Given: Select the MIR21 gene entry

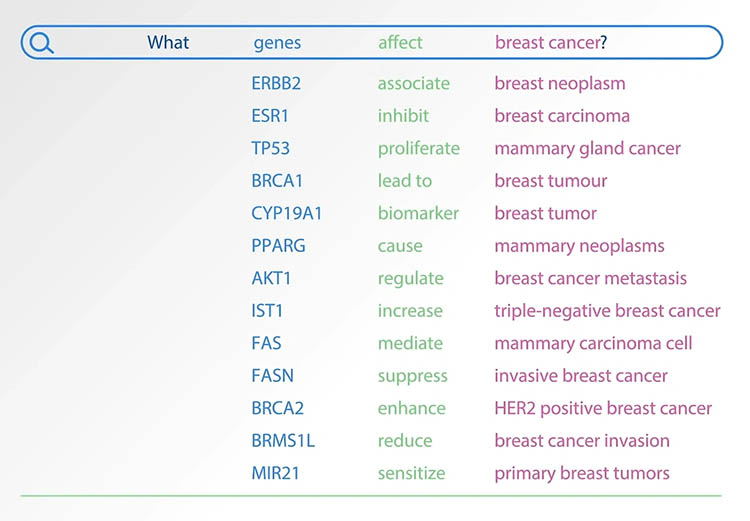Looking at the screenshot, I should pyautogui.click(x=275, y=473).
